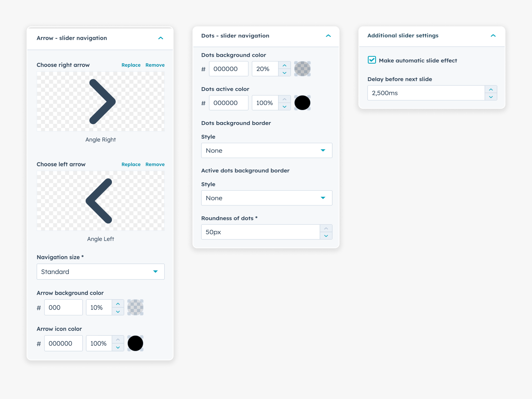Replace the left arrow image

click(x=131, y=164)
